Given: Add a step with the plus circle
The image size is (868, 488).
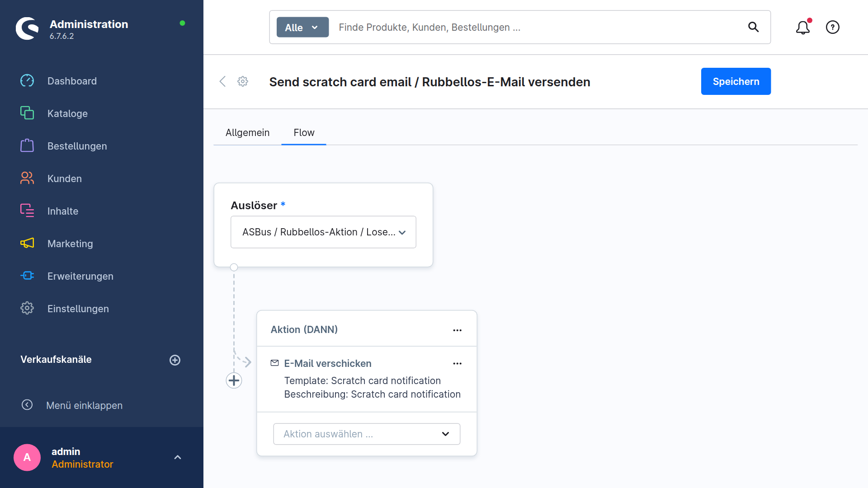Looking at the screenshot, I should pyautogui.click(x=234, y=380).
